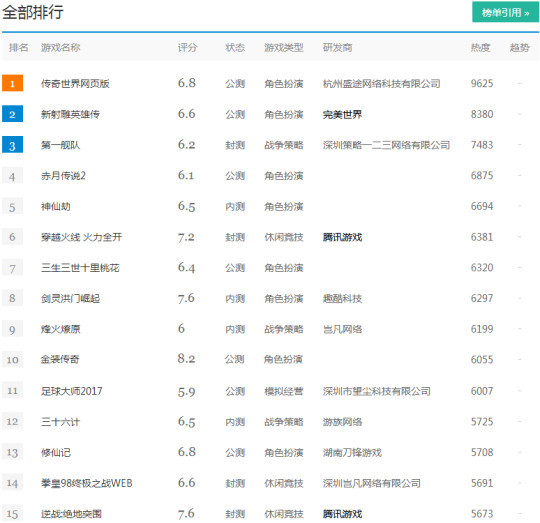Click heat value 6007

click(482, 391)
